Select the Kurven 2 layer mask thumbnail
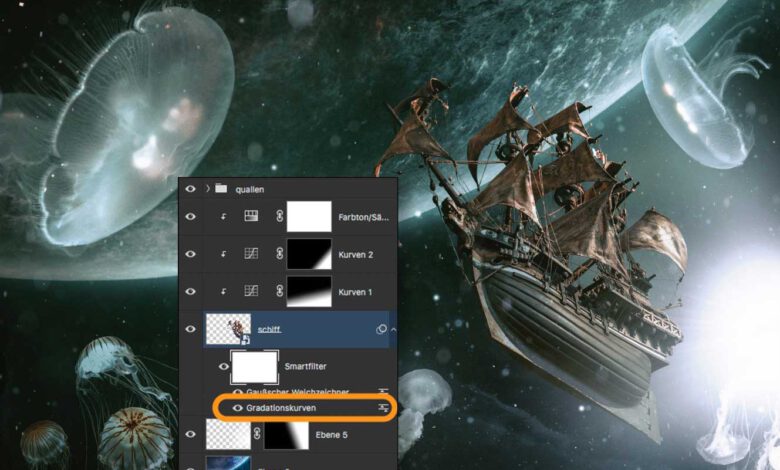 [x=309, y=254]
